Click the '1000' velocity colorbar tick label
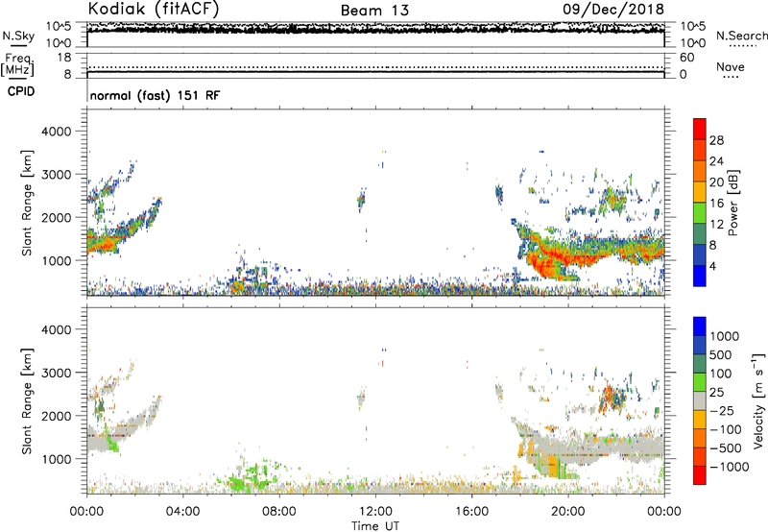768x532 pixels. click(x=725, y=336)
